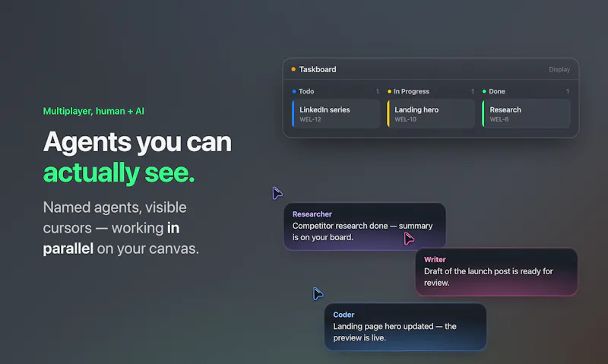Click the Coder agent name label
The height and width of the screenshot is (364, 608).
point(344,315)
